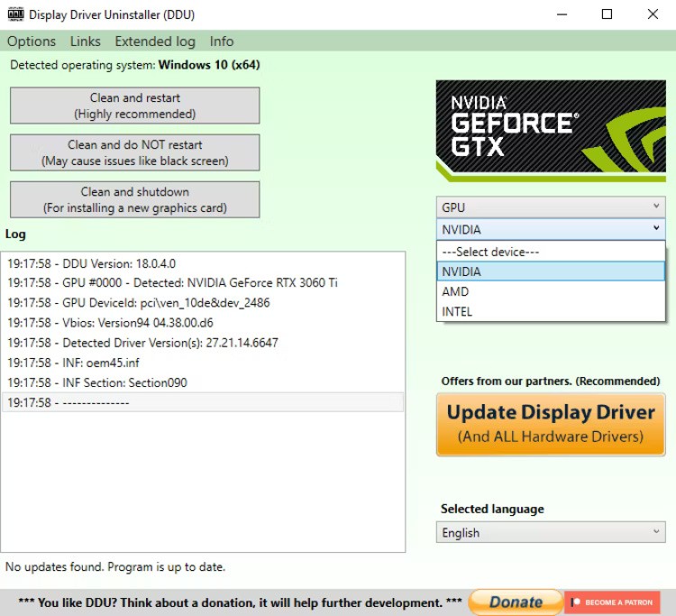Open the Extended log menu

click(x=155, y=41)
